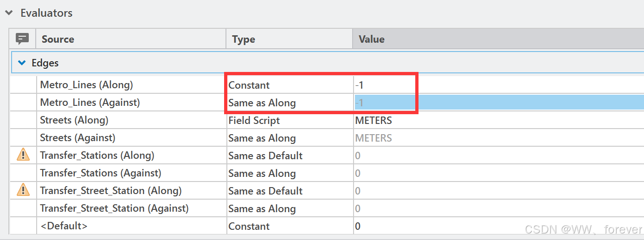Image resolution: width=644 pixels, height=240 pixels.
Task: Change Streets (Along) type from Field Script
Action: (290, 120)
